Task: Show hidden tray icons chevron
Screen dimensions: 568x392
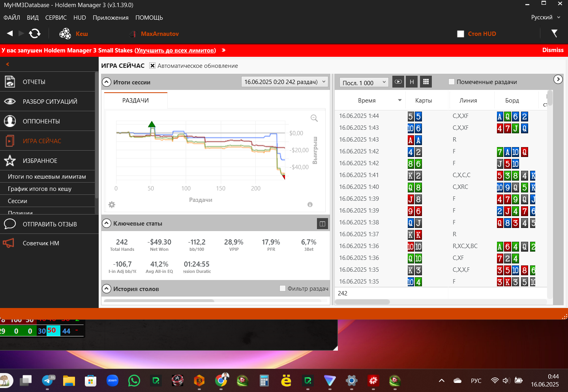Action: click(442, 381)
